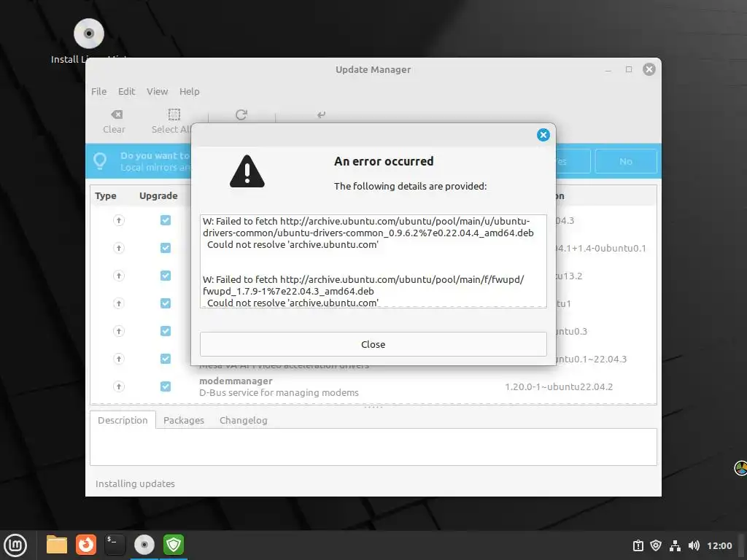Uncheck the modemmanager update checkbox
The height and width of the screenshot is (560, 747).
(166, 386)
